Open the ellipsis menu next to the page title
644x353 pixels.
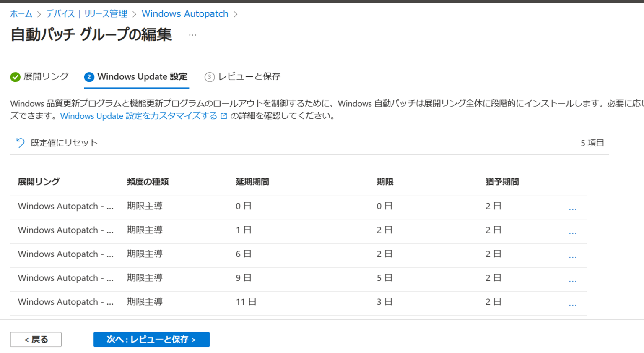click(x=192, y=35)
